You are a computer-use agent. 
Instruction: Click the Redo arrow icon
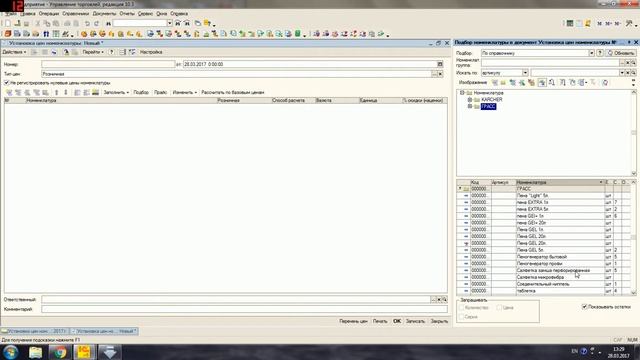coord(96,23)
